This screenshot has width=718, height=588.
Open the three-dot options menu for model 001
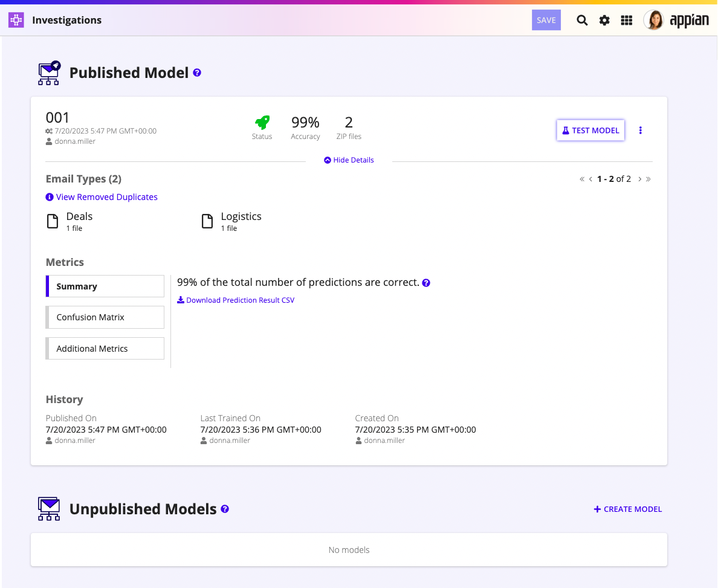tap(640, 131)
